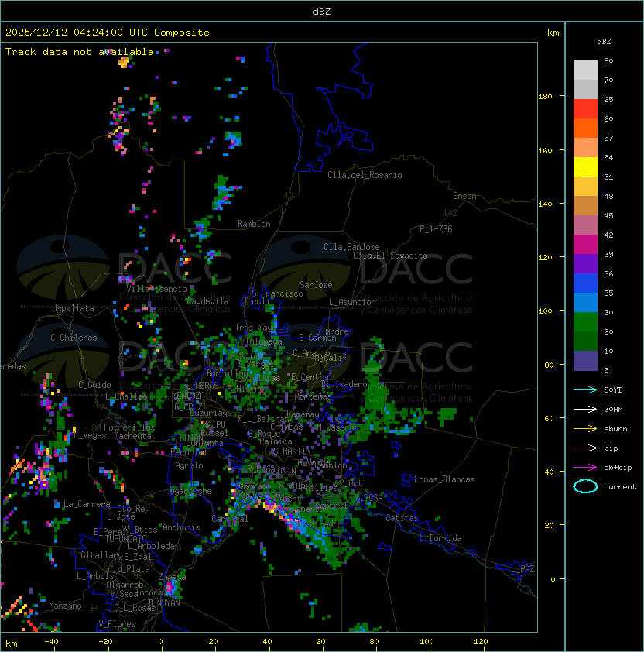Click the 'Uspallata' map label
This screenshot has height=652, width=644.
pyautogui.click(x=73, y=308)
